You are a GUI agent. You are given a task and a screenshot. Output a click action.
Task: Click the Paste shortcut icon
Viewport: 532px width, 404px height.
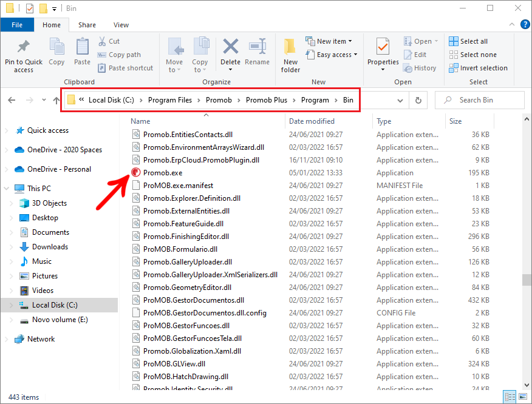[102, 68]
